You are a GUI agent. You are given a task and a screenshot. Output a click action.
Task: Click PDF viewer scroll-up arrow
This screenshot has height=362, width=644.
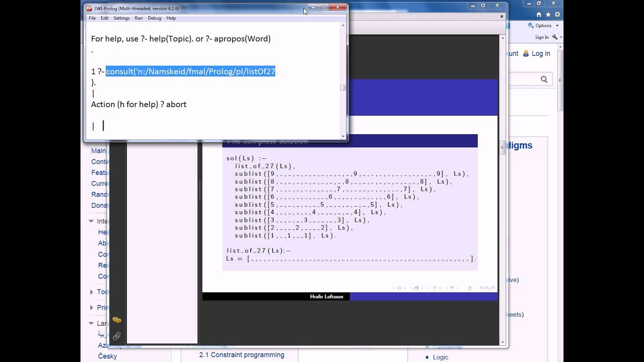pyautogui.click(x=503, y=38)
